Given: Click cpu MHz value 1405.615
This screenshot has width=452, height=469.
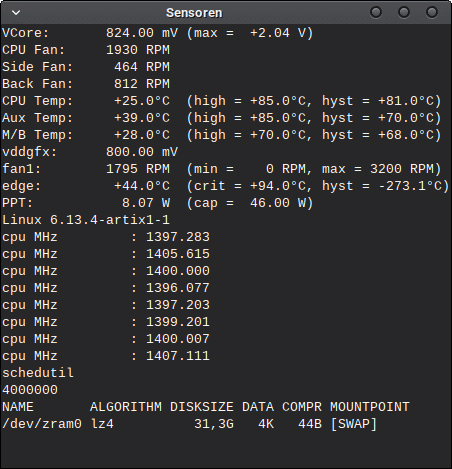Looking at the screenshot, I should (x=178, y=254).
